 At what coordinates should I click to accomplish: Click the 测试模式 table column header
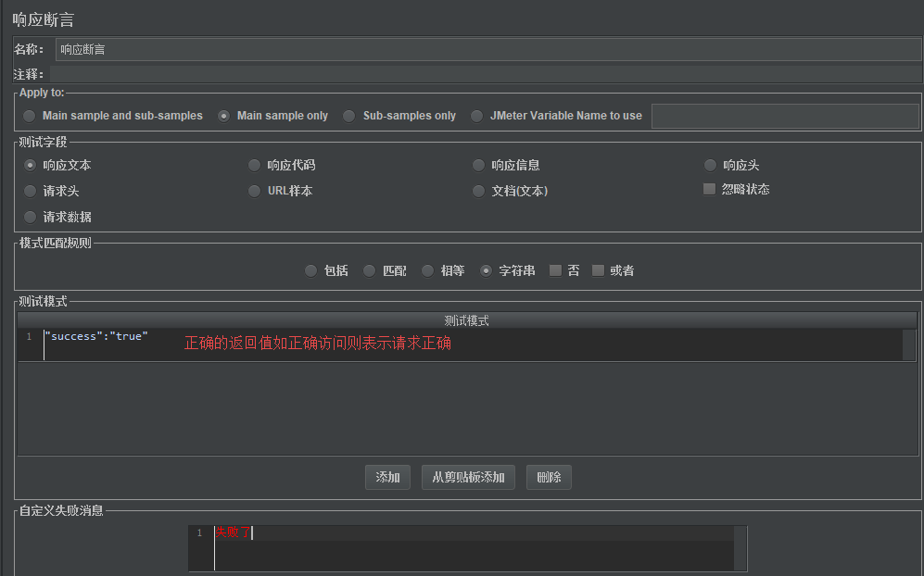click(x=467, y=320)
